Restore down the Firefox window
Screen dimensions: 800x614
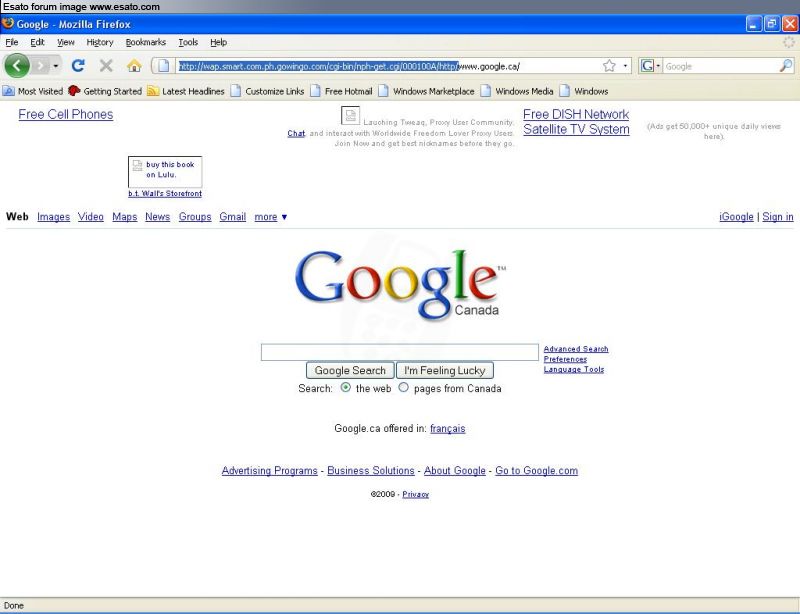[x=772, y=24]
